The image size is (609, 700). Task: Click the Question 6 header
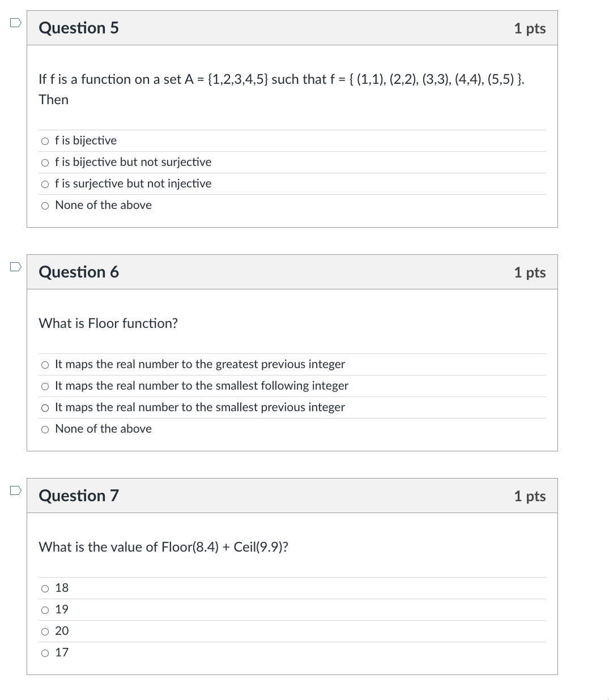pyautogui.click(x=78, y=272)
